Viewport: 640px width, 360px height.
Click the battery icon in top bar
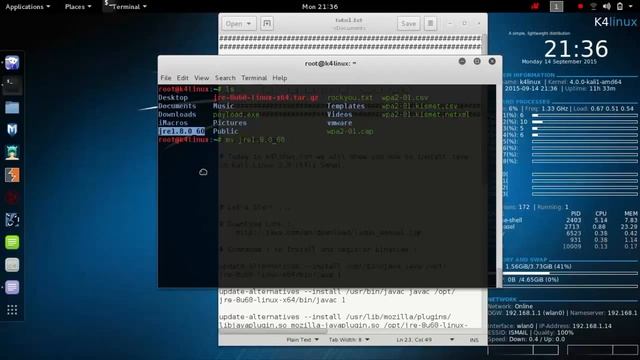pos(620,6)
